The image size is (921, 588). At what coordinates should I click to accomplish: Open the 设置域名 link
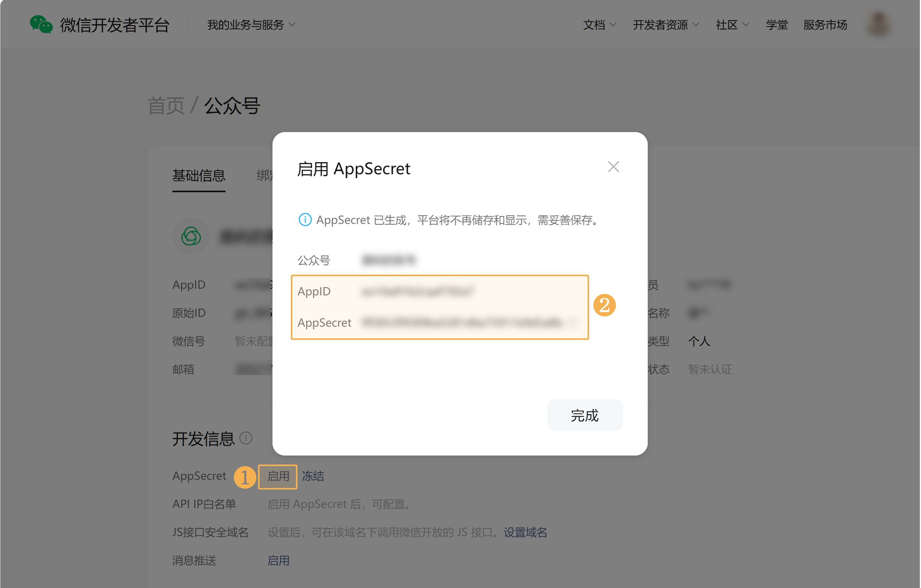525,532
